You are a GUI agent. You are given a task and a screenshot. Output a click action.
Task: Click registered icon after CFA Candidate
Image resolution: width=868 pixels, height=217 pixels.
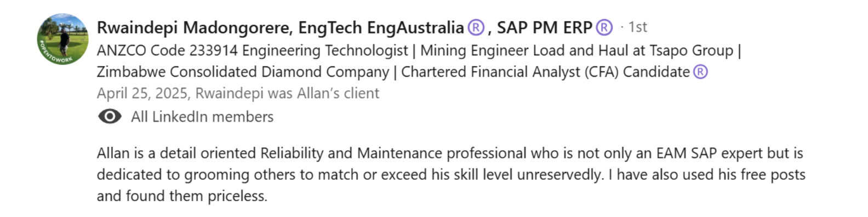700,72
